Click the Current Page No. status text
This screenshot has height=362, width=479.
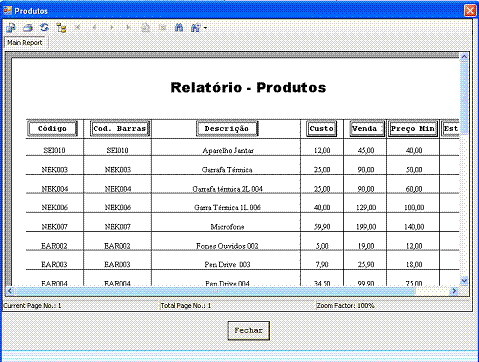(x=32, y=305)
